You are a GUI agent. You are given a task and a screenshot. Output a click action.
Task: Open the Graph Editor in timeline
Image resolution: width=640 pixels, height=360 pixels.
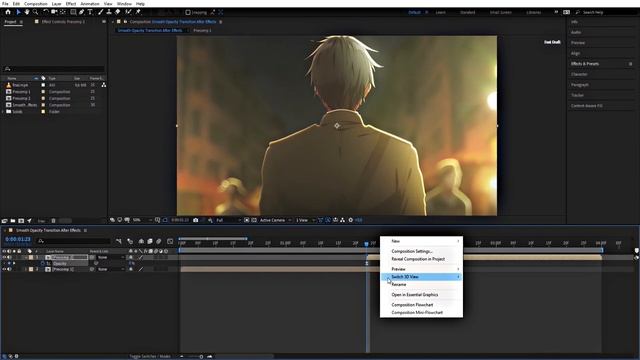170,241
